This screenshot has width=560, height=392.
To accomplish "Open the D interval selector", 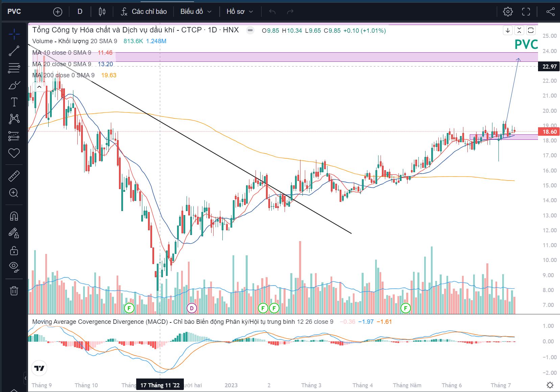I will [80, 12].
